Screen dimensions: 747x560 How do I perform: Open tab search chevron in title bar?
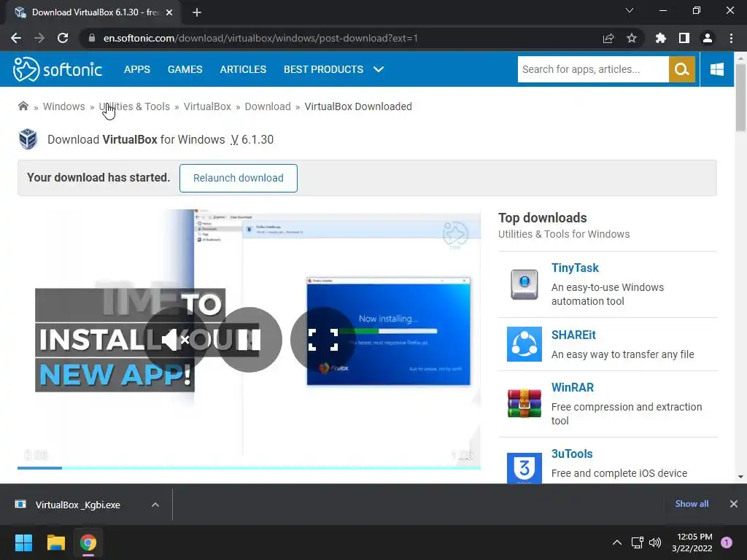click(630, 10)
